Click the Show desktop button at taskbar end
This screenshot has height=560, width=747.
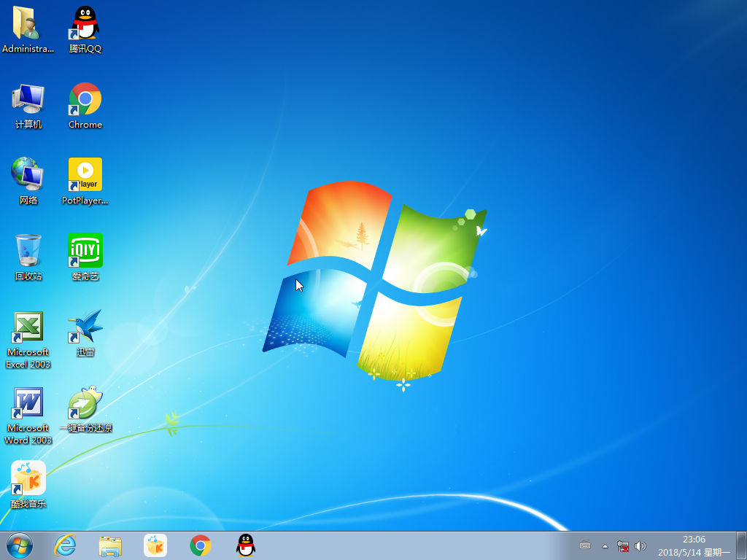pos(742,545)
